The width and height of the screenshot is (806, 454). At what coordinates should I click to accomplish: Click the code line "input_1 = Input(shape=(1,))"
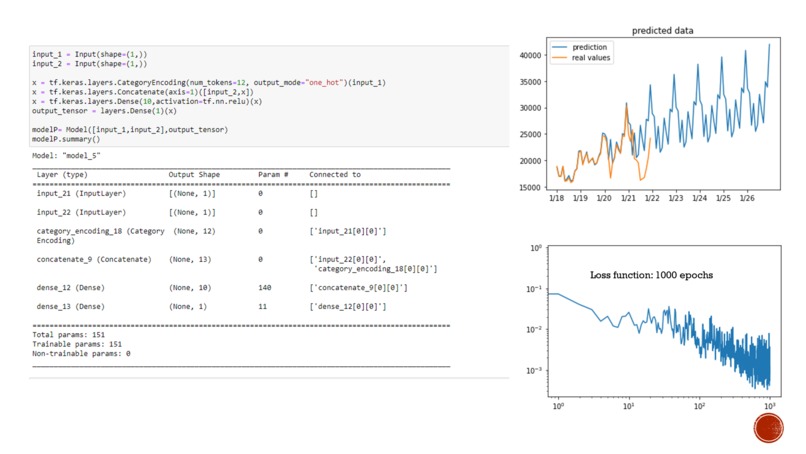(x=89, y=54)
